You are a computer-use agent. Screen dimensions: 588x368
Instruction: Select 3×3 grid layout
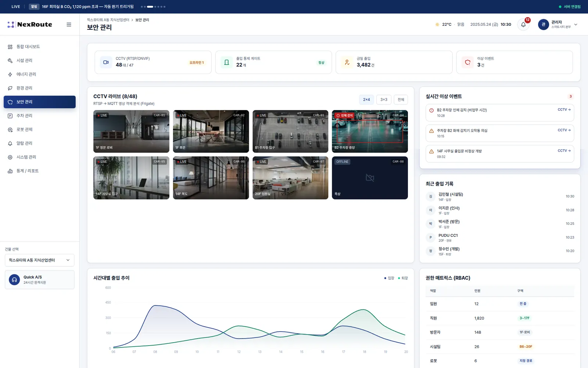coord(384,100)
